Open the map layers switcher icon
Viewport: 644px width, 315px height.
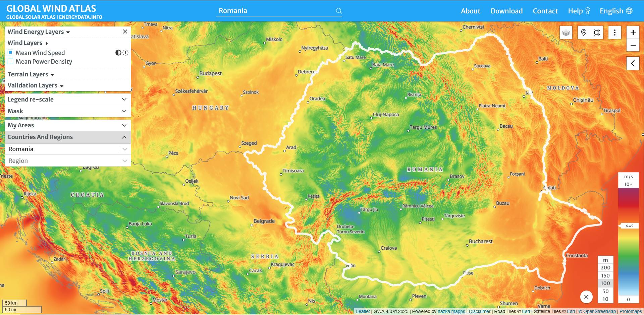(566, 33)
